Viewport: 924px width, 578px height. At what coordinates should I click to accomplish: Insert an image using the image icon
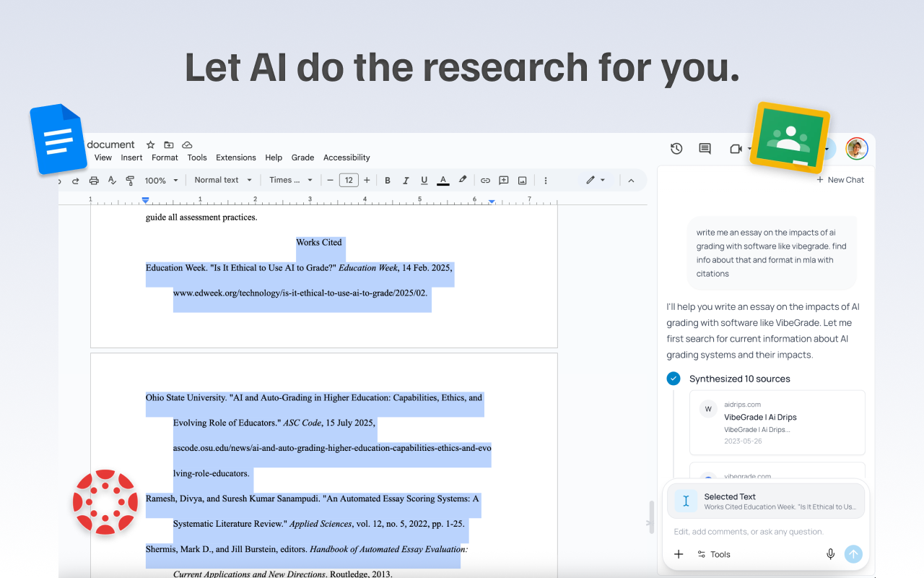click(522, 180)
